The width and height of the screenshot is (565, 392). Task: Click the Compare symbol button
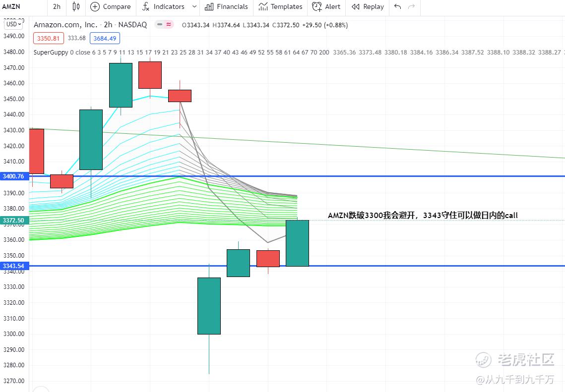pos(110,6)
